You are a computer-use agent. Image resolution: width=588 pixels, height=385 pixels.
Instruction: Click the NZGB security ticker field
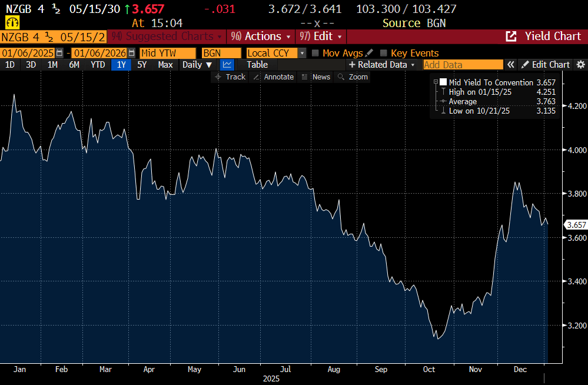(x=54, y=37)
